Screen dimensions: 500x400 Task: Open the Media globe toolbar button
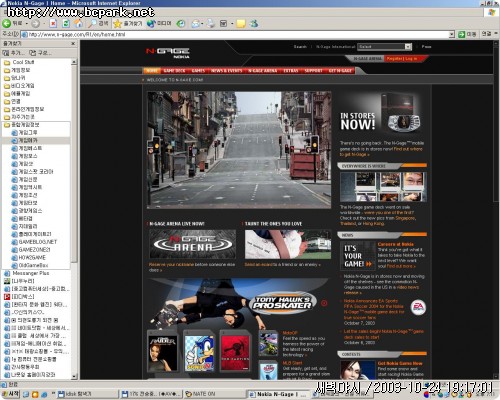click(159, 23)
